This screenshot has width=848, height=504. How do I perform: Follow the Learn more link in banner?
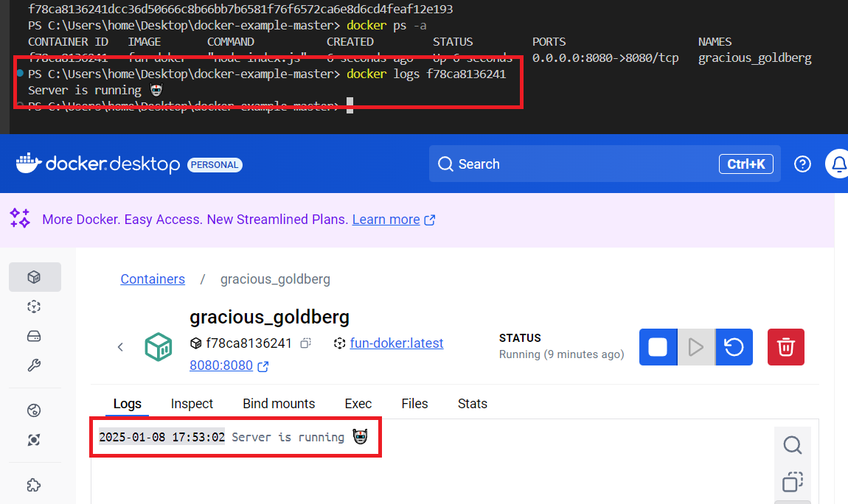(x=386, y=220)
